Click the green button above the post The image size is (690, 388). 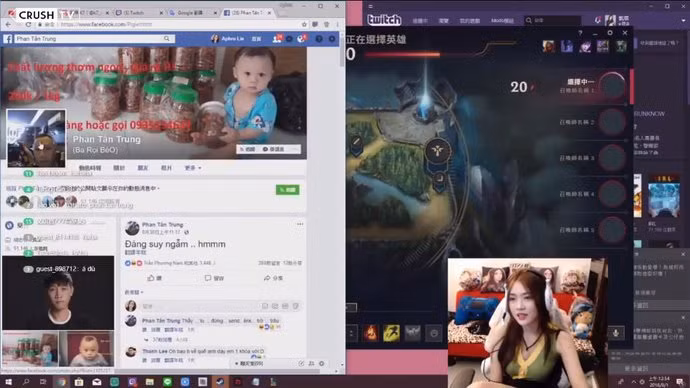point(287,190)
